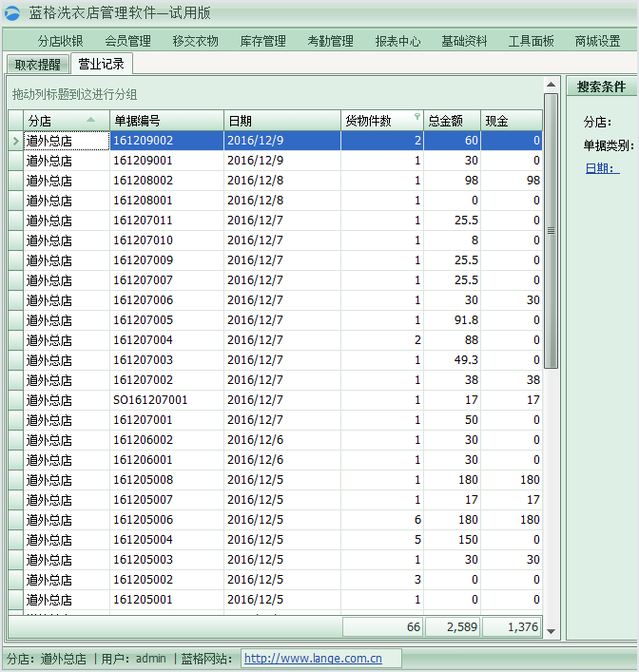Viewport: 639px width, 672px height.
Task: Click the scroll up arrow of the table
Action: coord(551,100)
